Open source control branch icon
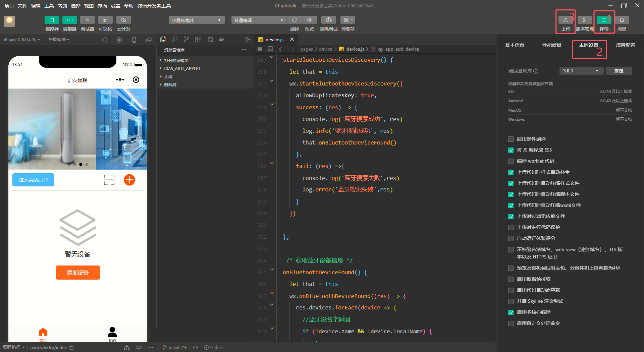Image resolution: width=644 pixels, height=352 pixels. coord(186,40)
